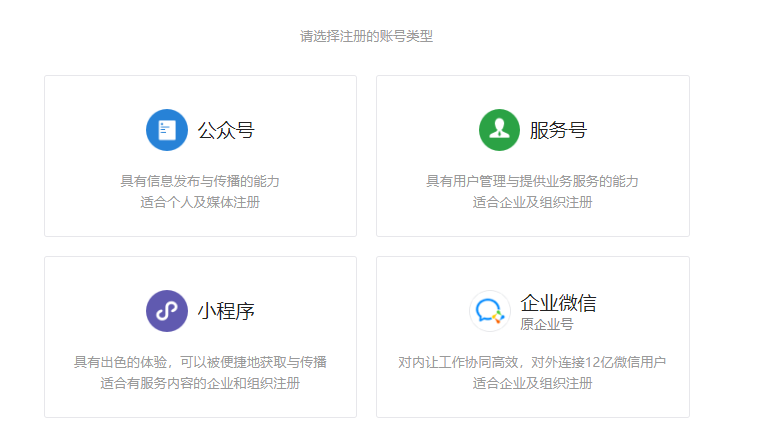The height and width of the screenshot is (438, 776).
Task: Click 适合企业及组织注册 in the 企业微信 card
Action: click(x=532, y=383)
